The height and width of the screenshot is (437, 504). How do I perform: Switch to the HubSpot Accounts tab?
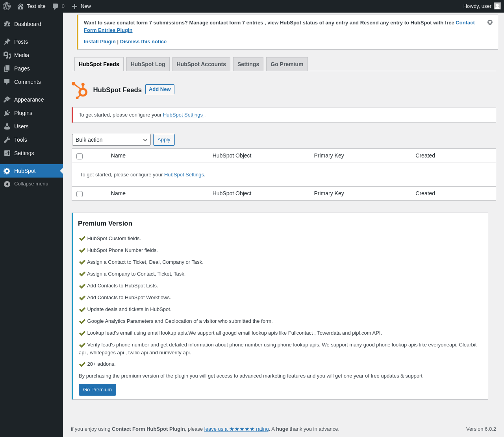(201, 64)
